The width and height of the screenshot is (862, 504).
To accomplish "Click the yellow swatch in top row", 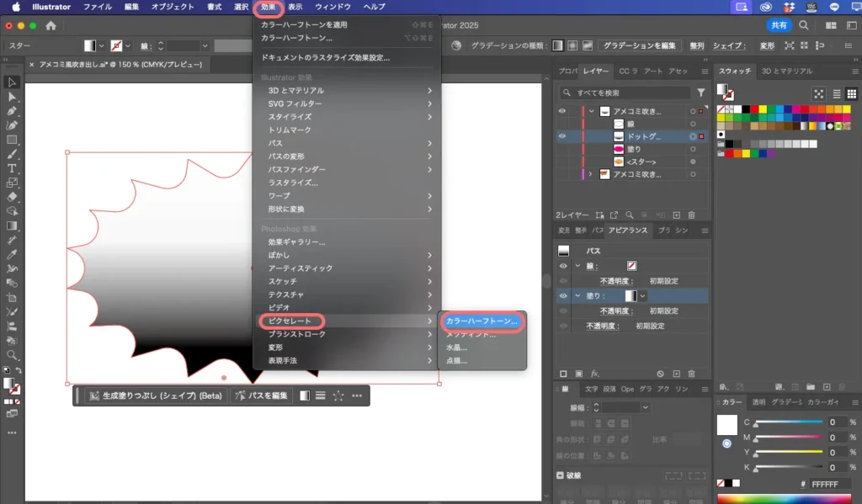I will click(x=763, y=109).
